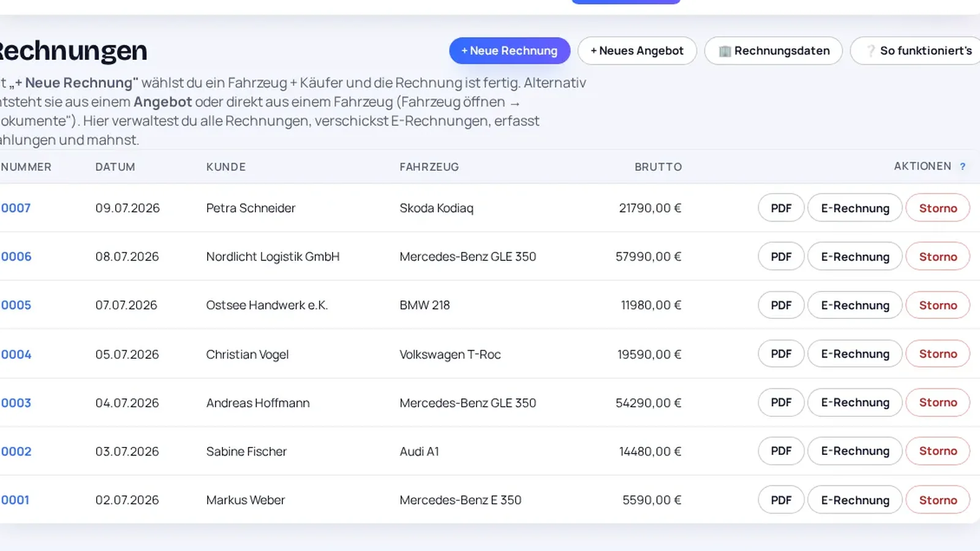Click the customer name Markus Weber
The width and height of the screenshot is (980, 551).
click(246, 500)
